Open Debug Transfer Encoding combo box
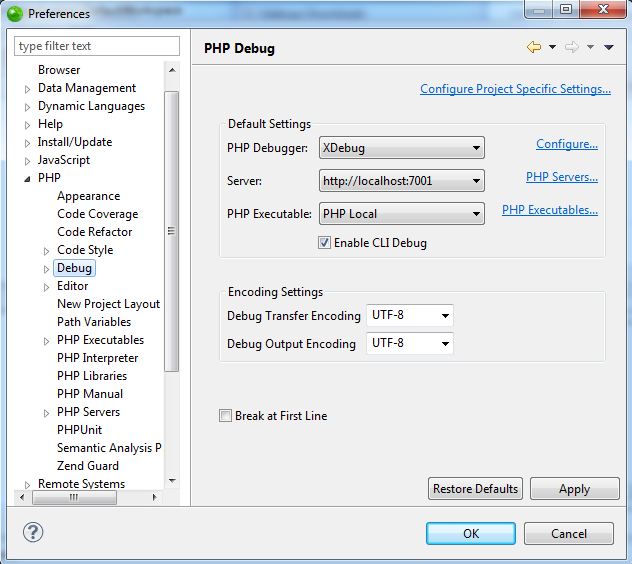Image resolution: width=632 pixels, height=564 pixels. click(410, 316)
